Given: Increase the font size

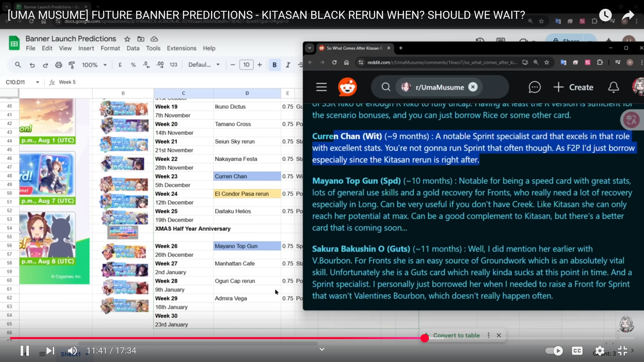Looking at the screenshot, I should (x=260, y=65).
